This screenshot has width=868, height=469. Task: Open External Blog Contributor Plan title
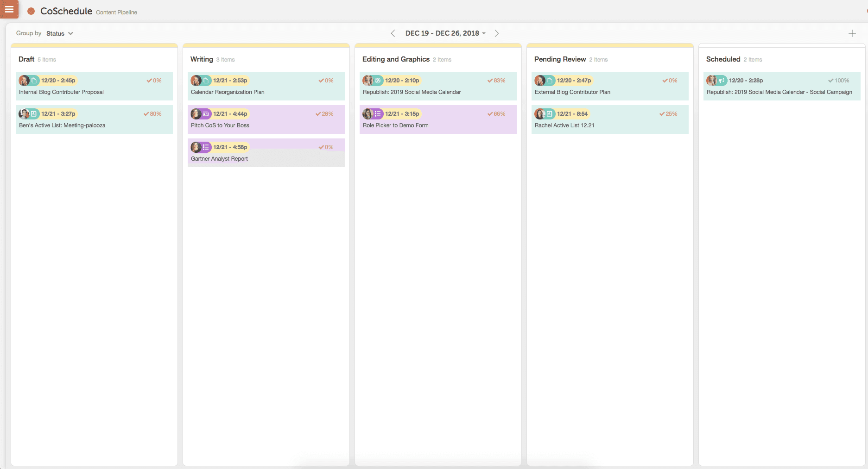pos(572,92)
